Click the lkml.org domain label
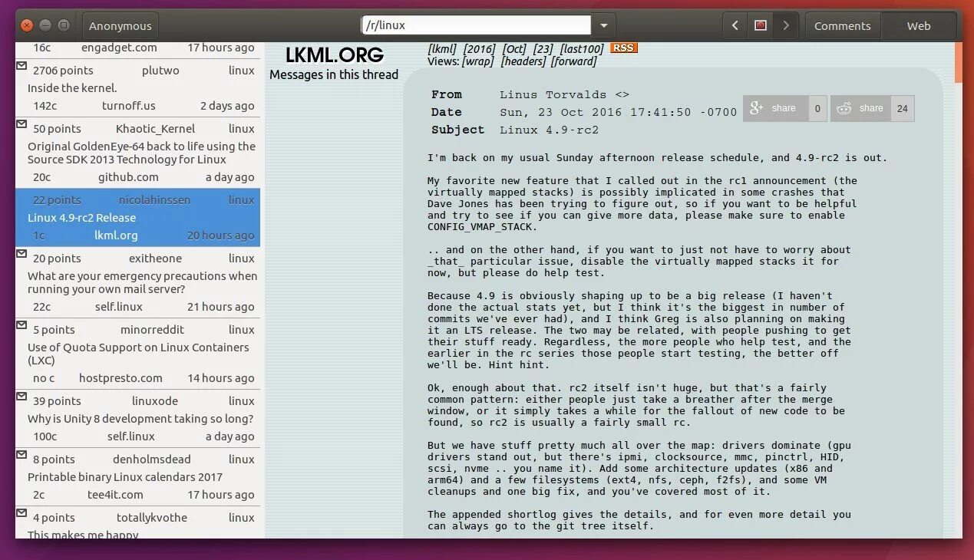 [x=116, y=236]
